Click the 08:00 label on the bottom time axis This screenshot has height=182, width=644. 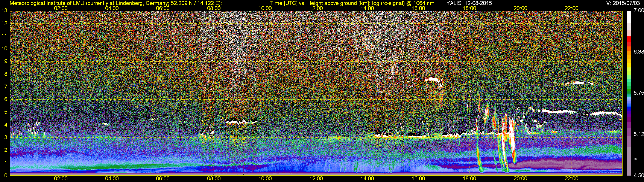pyautogui.click(x=214, y=179)
